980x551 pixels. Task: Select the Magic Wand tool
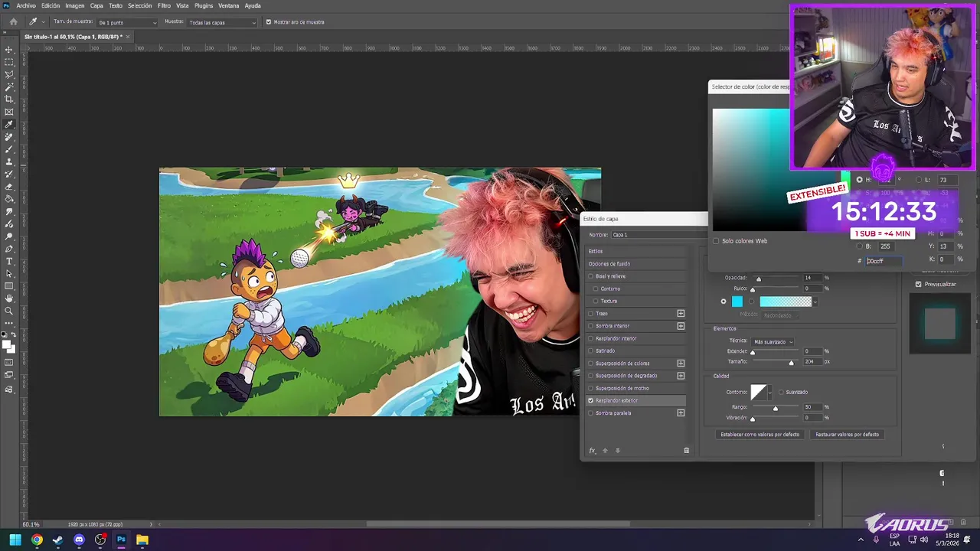tap(9, 86)
